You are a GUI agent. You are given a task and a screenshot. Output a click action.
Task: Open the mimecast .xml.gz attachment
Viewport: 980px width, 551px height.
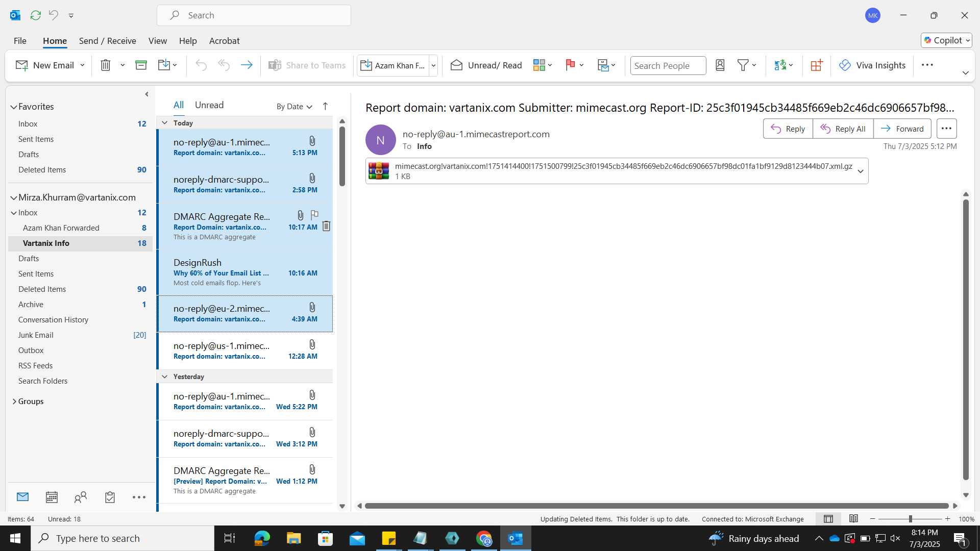[x=610, y=171]
